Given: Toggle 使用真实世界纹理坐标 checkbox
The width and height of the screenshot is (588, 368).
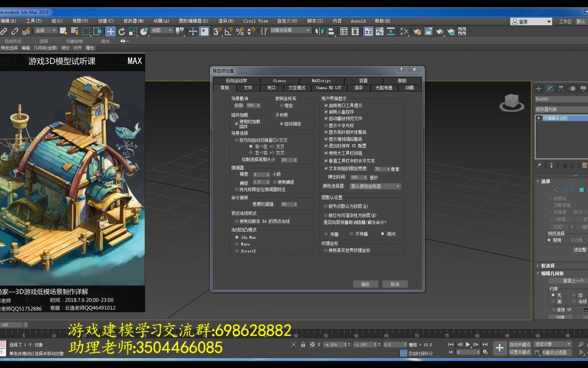Looking at the screenshot, I should coord(326,250).
